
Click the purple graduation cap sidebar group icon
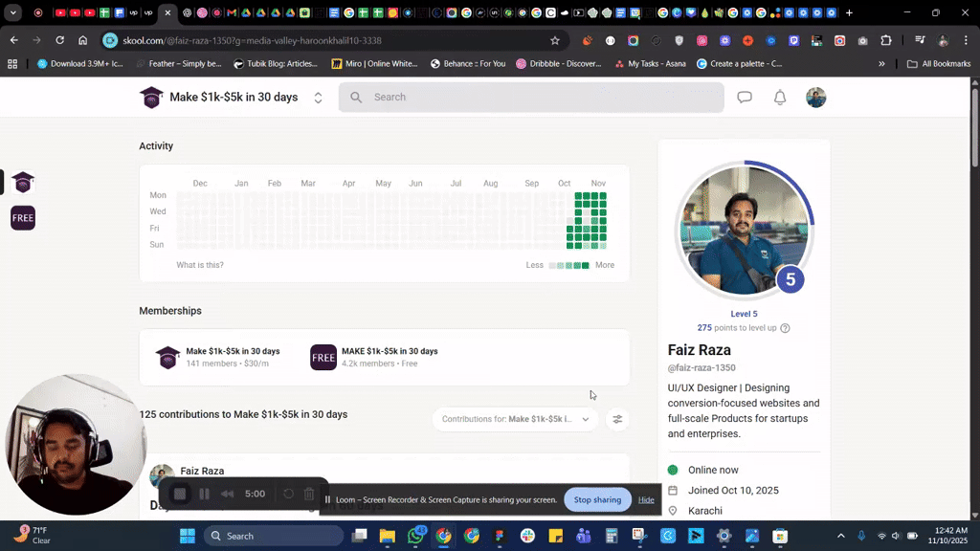coord(23,183)
